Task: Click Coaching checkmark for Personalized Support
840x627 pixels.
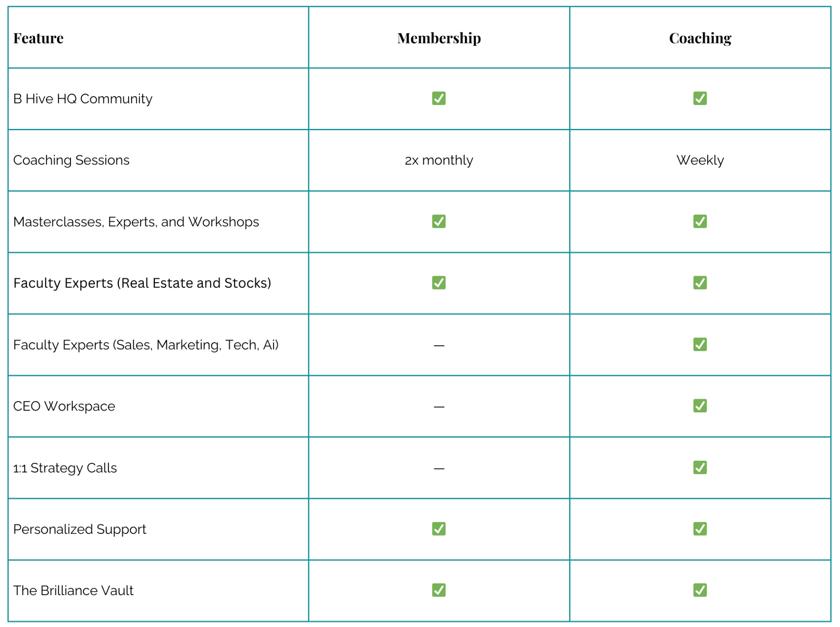Action: (700, 529)
